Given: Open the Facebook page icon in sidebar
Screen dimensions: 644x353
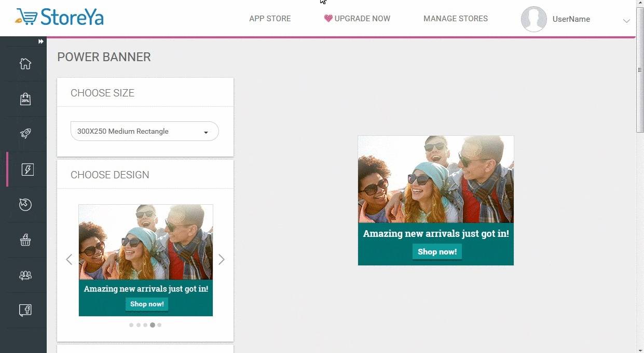Looking at the screenshot, I should coord(25,310).
